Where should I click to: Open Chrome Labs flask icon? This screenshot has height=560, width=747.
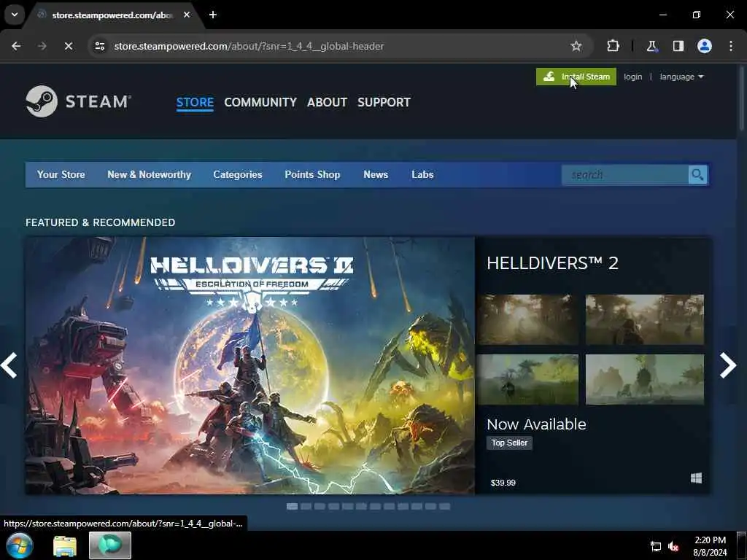(x=651, y=46)
